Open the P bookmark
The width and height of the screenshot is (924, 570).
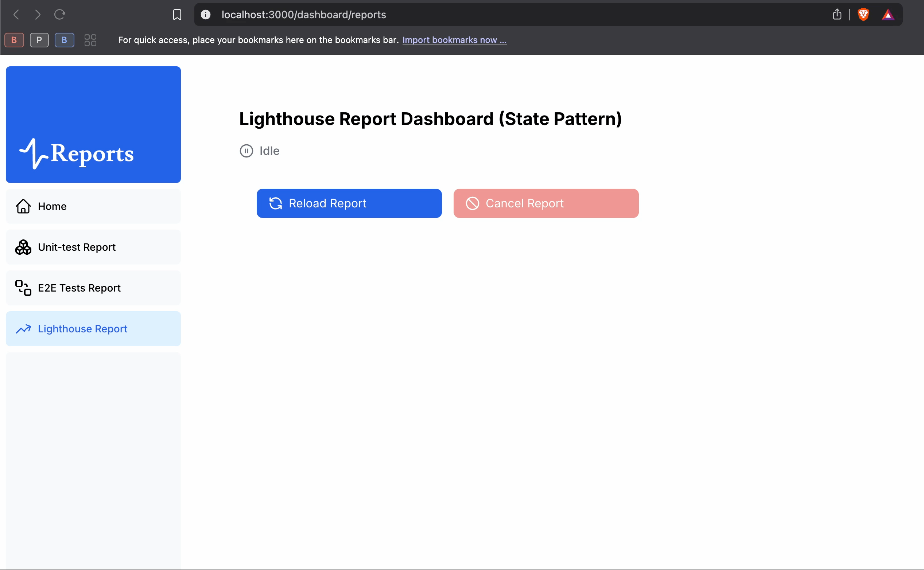(x=39, y=40)
